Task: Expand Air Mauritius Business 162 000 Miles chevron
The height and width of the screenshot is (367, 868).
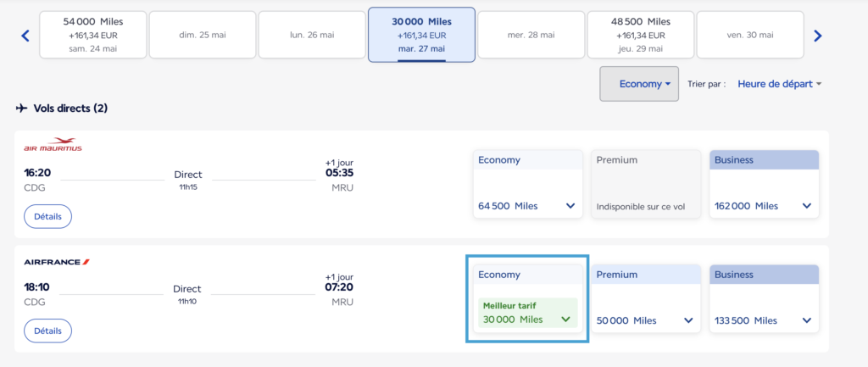Action: pos(807,206)
